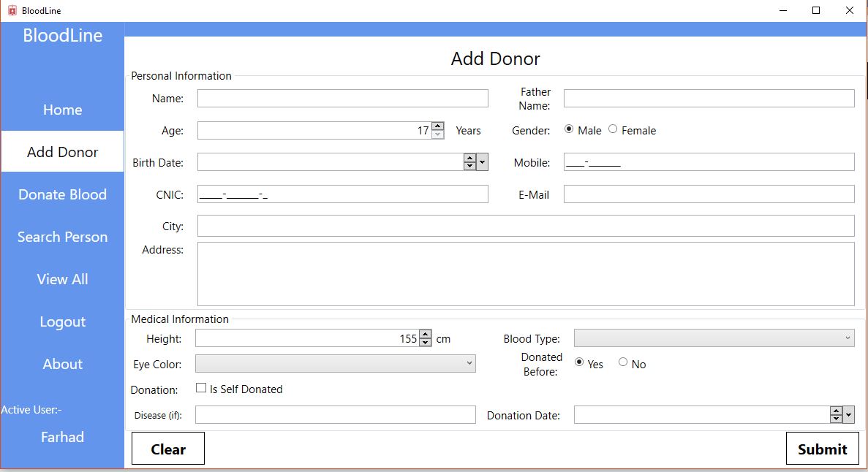Click the active user name Farhad
Image resolution: width=868 pixels, height=472 pixels.
tap(63, 437)
